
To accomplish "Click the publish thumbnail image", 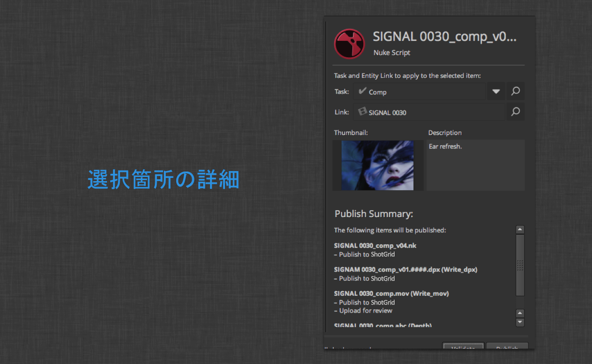I will click(378, 165).
